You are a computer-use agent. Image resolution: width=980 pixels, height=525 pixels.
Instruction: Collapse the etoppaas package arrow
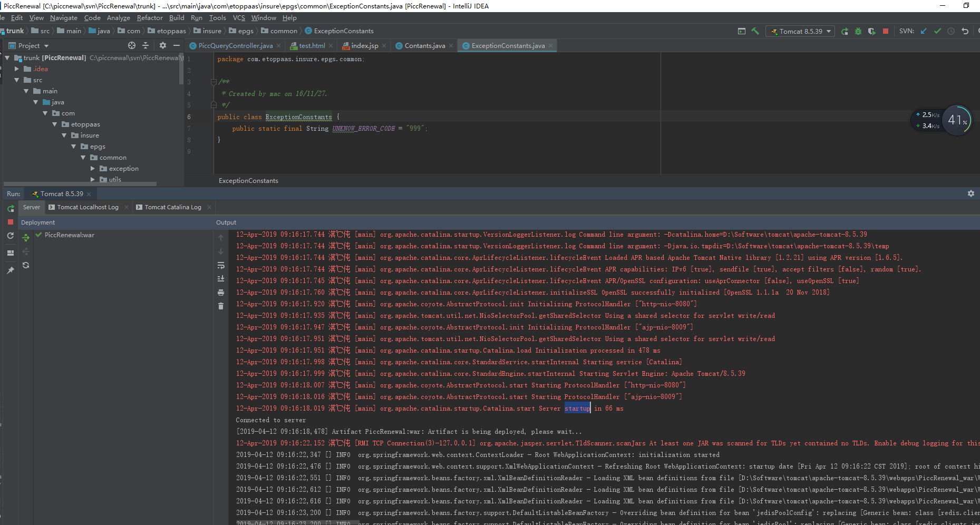pos(54,124)
